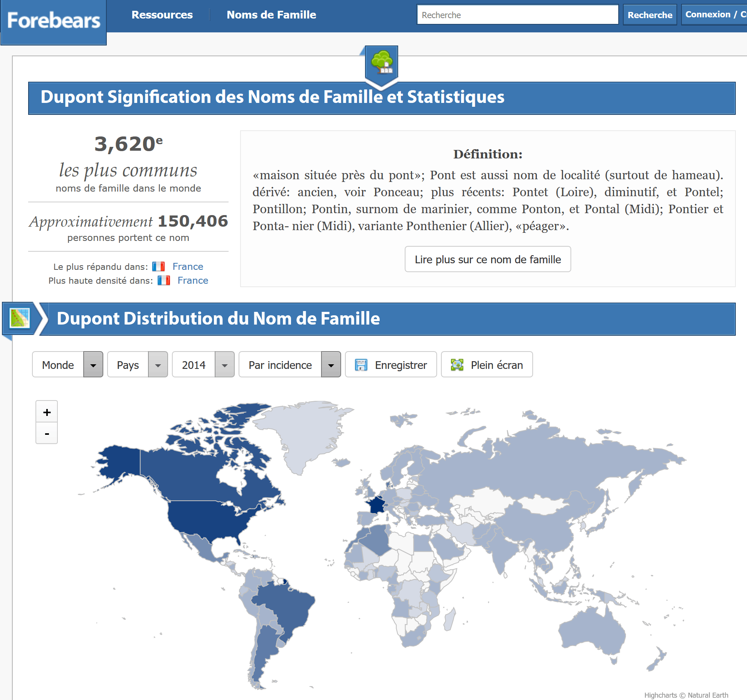Click the French flag beside 'Plus haute densité'
Viewport: 747px width, 700px height.
(x=164, y=280)
